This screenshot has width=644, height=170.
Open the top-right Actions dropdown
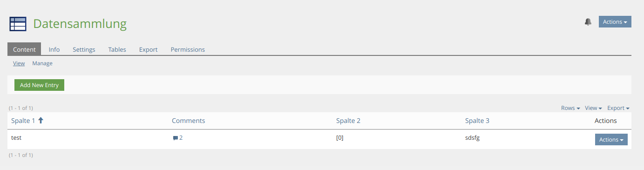click(615, 22)
